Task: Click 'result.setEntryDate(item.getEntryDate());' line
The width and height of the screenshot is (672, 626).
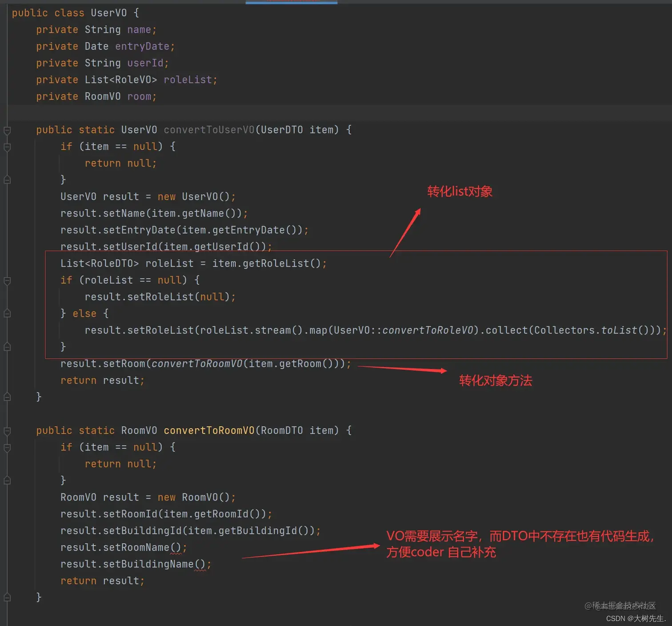Action: 184,230
